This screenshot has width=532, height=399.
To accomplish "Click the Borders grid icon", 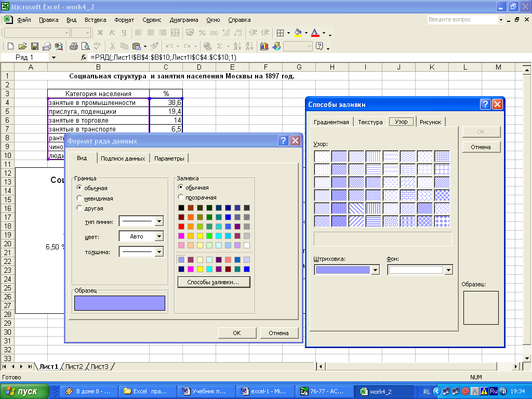I will click(280, 33).
